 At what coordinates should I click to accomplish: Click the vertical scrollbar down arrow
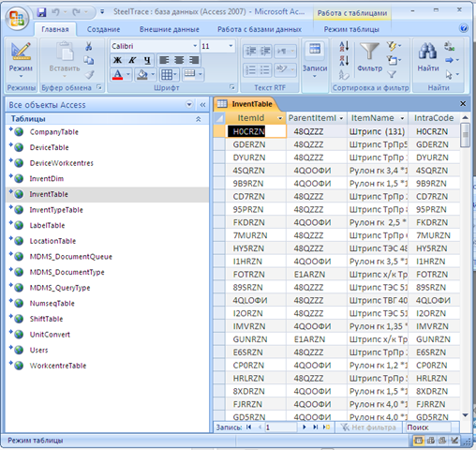click(465, 415)
